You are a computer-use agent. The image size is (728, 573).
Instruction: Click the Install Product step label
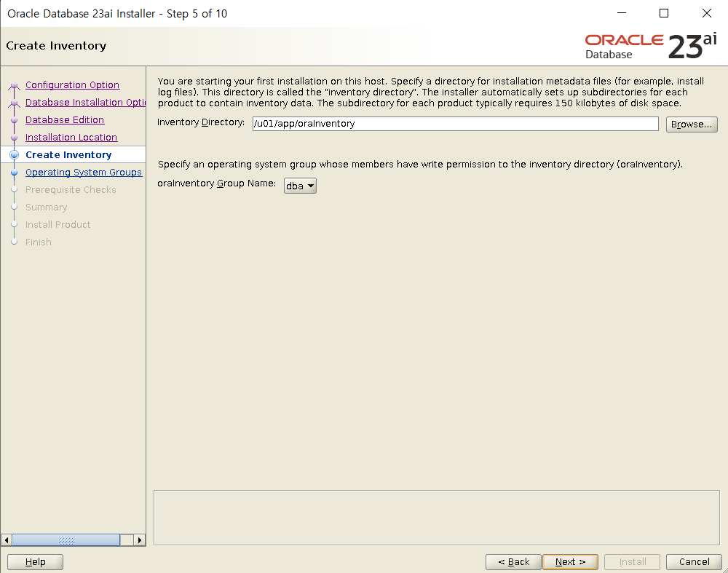[x=58, y=225]
